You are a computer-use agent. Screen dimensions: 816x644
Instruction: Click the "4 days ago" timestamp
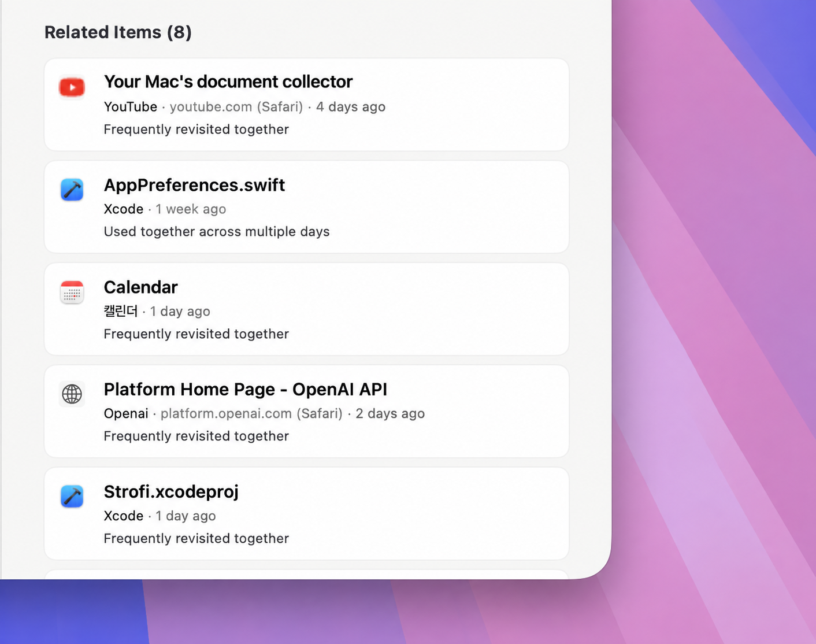351,107
